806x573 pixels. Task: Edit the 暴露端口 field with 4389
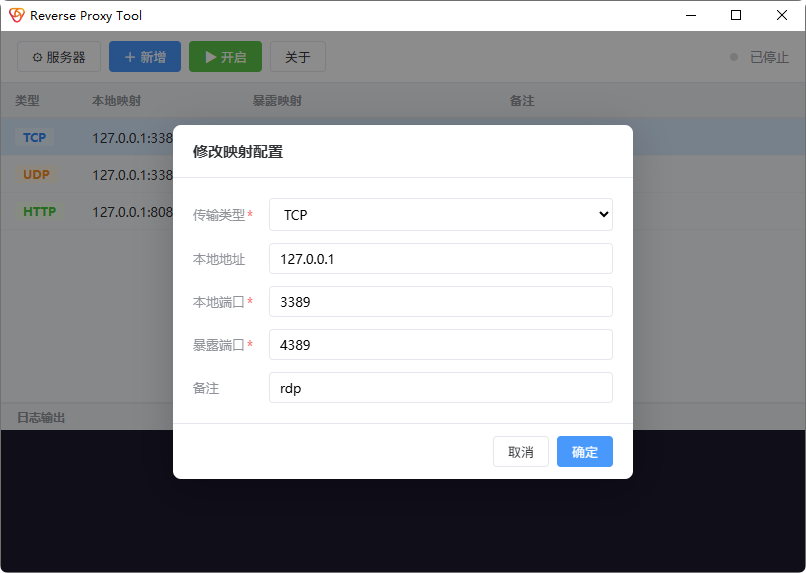(x=441, y=344)
